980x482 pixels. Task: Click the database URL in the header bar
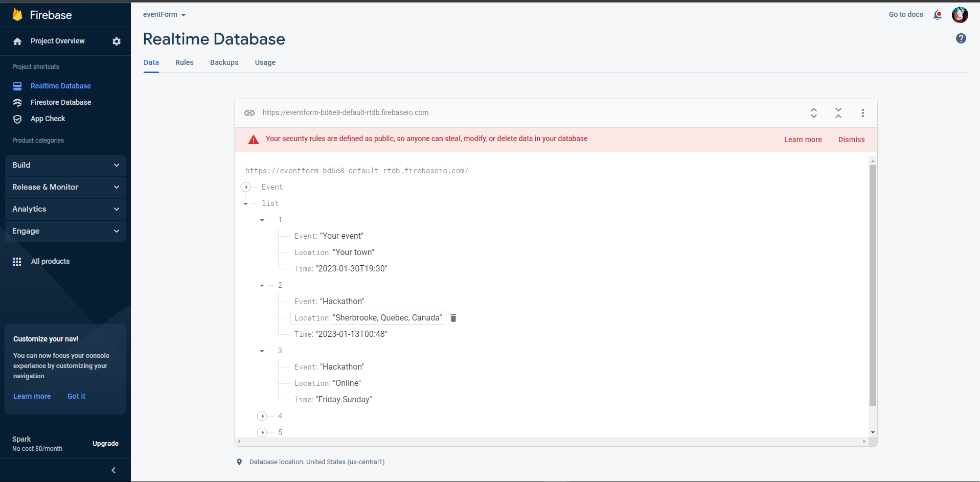tap(346, 112)
